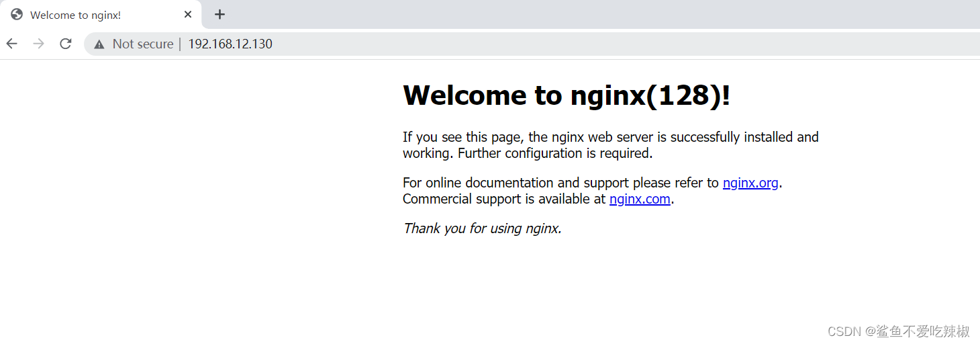
Task: Reload the nginx welcome page
Action: click(x=65, y=44)
